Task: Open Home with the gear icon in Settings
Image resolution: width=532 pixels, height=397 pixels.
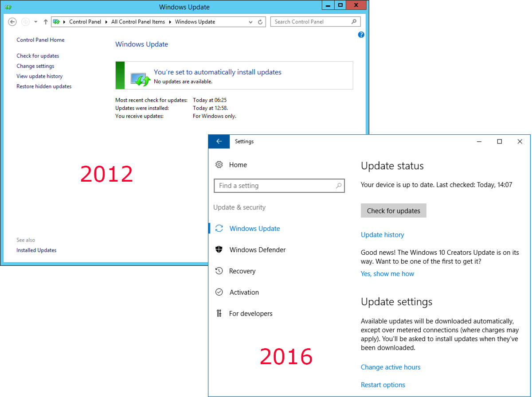Action: pos(231,165)
